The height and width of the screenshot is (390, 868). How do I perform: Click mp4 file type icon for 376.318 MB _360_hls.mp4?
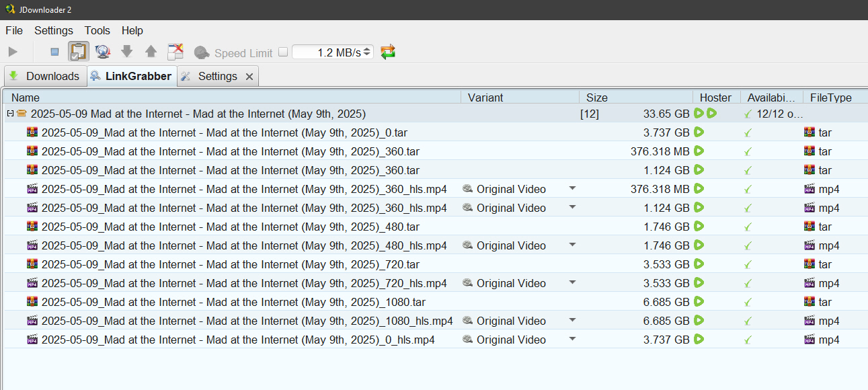810,189
